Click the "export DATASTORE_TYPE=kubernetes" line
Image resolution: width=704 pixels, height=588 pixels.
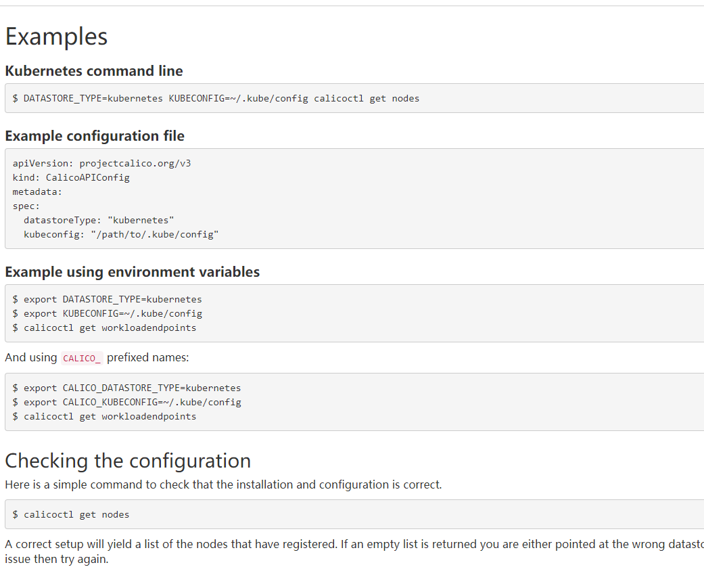pyautogui.click(x=112, y=299)
